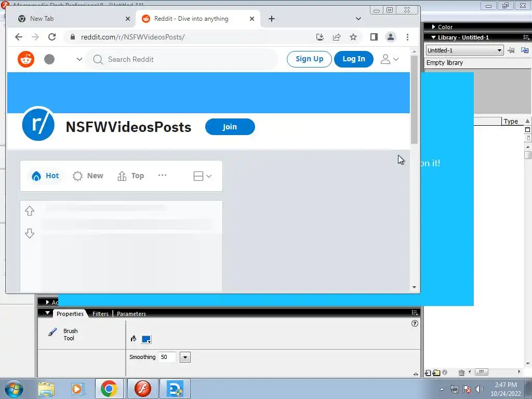Click the Log In button
This screenshot has width=532, height=399.
[353, 59]
